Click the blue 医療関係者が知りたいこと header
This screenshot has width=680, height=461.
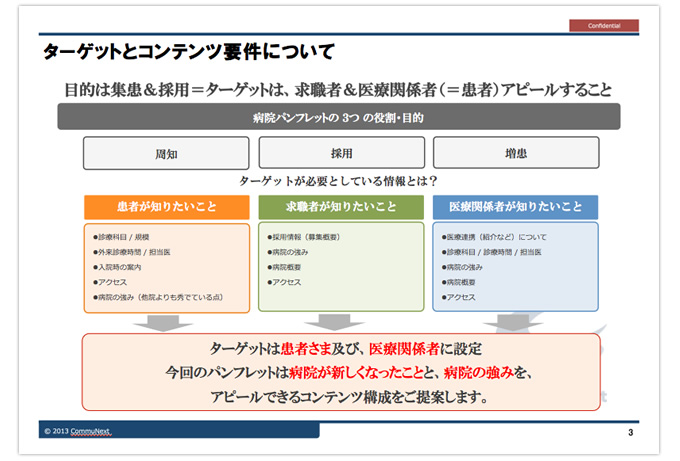click(515, 207)
